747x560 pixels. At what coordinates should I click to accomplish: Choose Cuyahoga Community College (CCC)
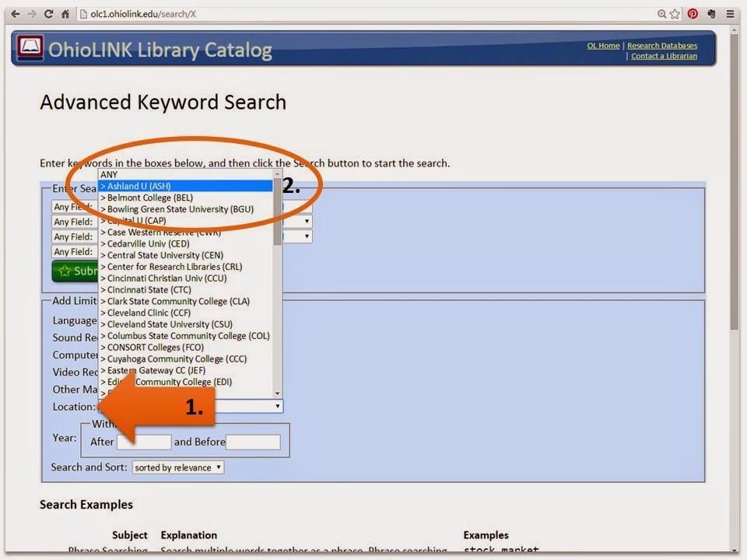click(185, 359)
